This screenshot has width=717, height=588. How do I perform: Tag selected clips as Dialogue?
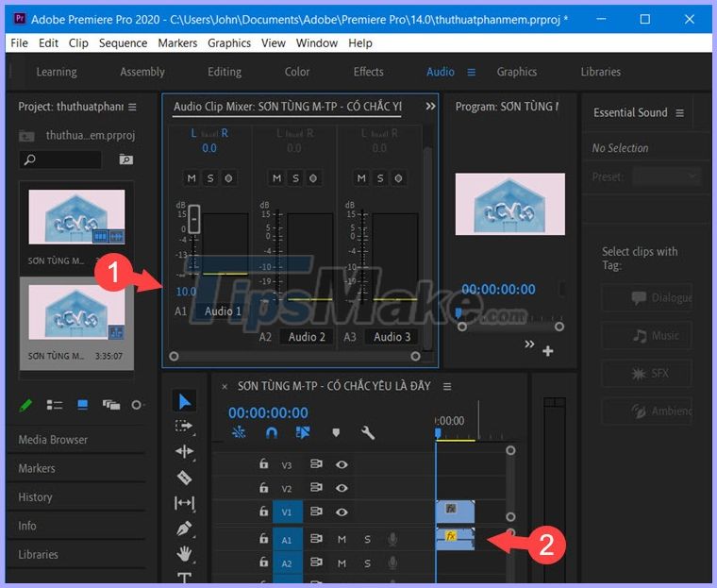pos(647,298)
